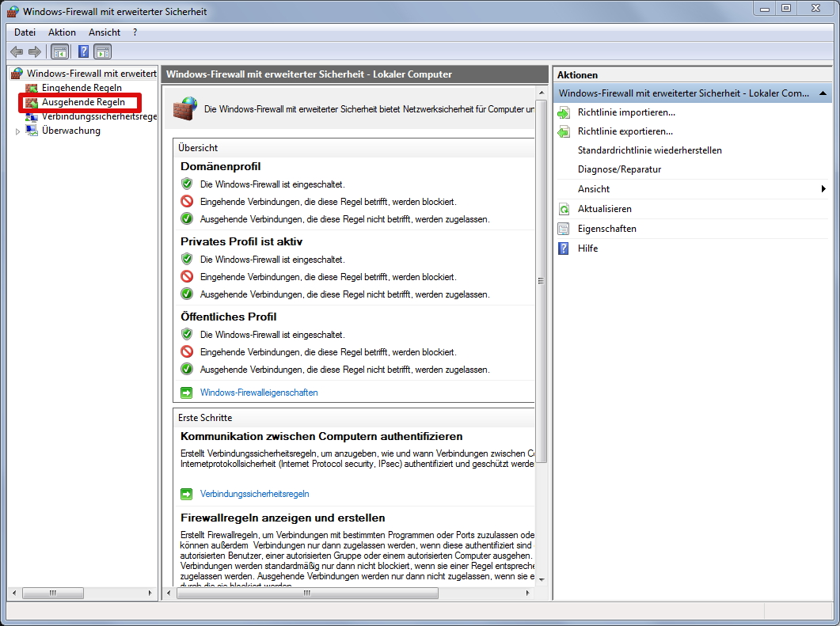Screen dimensions: 840x626
Task: Open the Datei menu
Action: coord(25,32)
